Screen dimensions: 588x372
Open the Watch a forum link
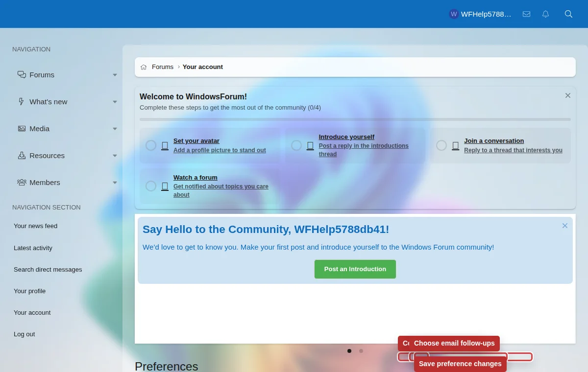pos(196,177)
